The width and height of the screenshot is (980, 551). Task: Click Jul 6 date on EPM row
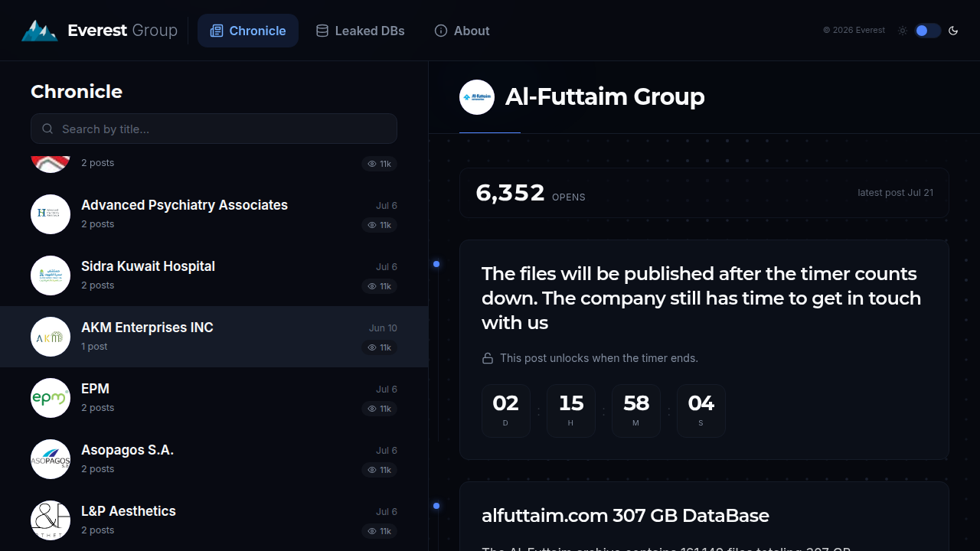tap(387, 390)
